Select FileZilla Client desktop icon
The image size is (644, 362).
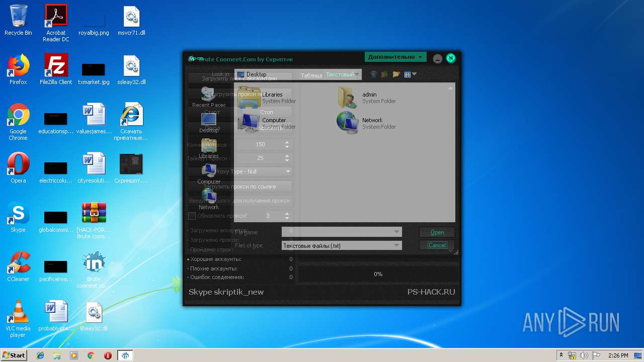pos(56,69)
